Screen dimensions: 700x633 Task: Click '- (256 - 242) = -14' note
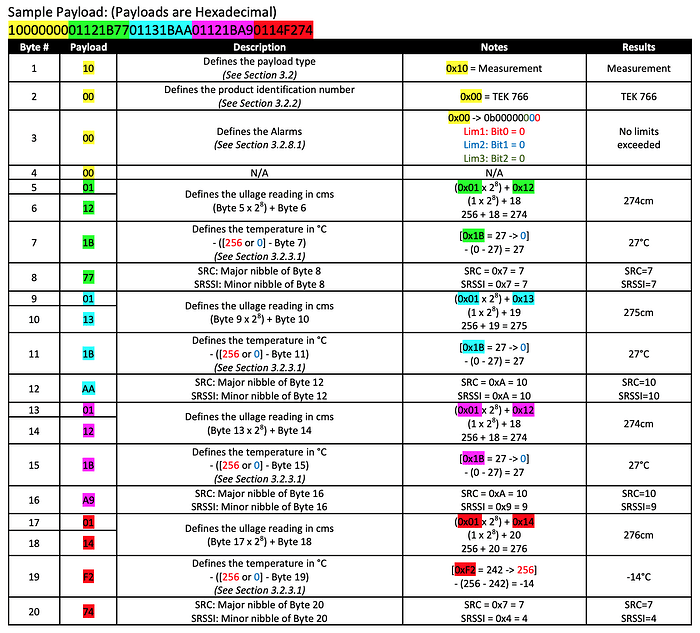click(x=494, y=583)
